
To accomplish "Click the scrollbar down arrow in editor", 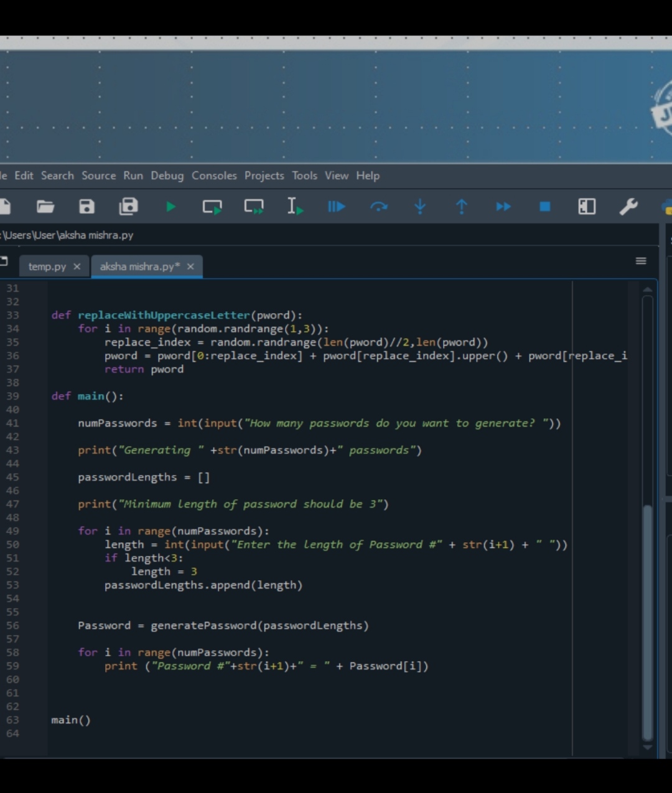I will [647, 747].
